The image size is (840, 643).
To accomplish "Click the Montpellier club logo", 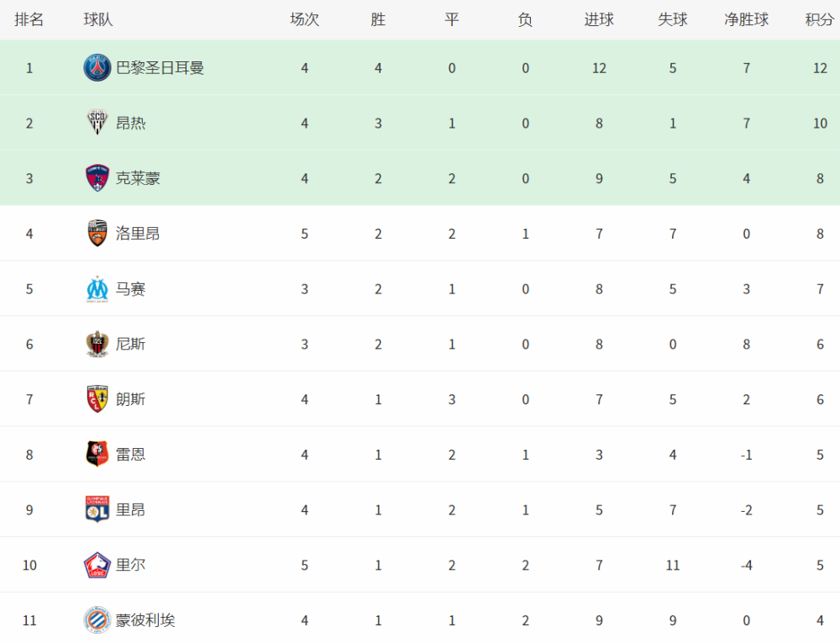I will [97, 620].
